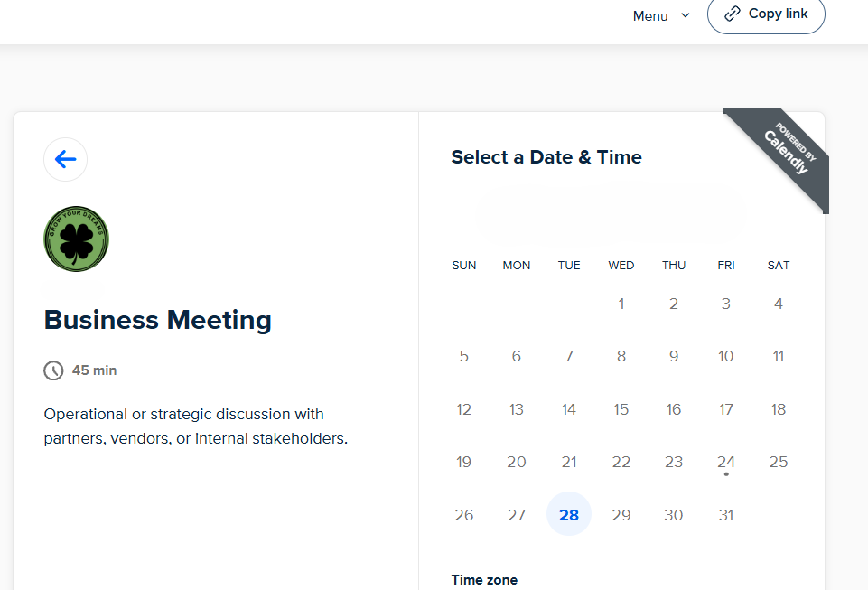The image size is (868, 590).
Task: Click the green clover profile logo
Action: [x=76, y=239]
